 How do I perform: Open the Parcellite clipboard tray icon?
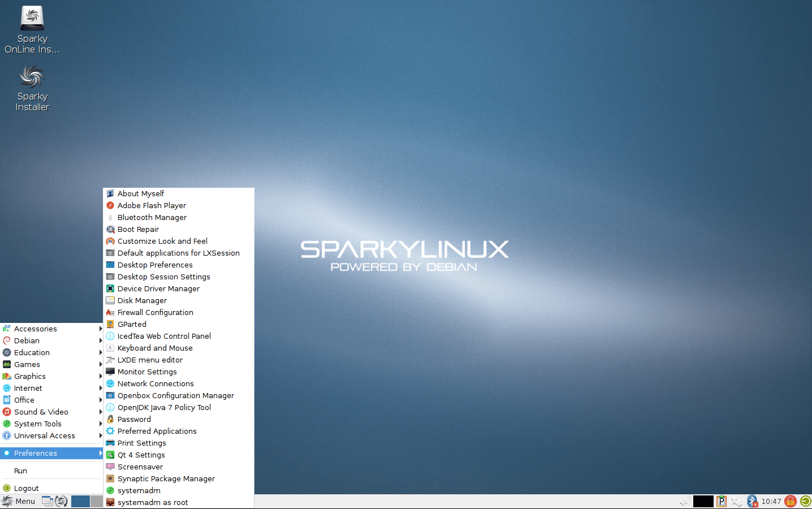point(722,501)
